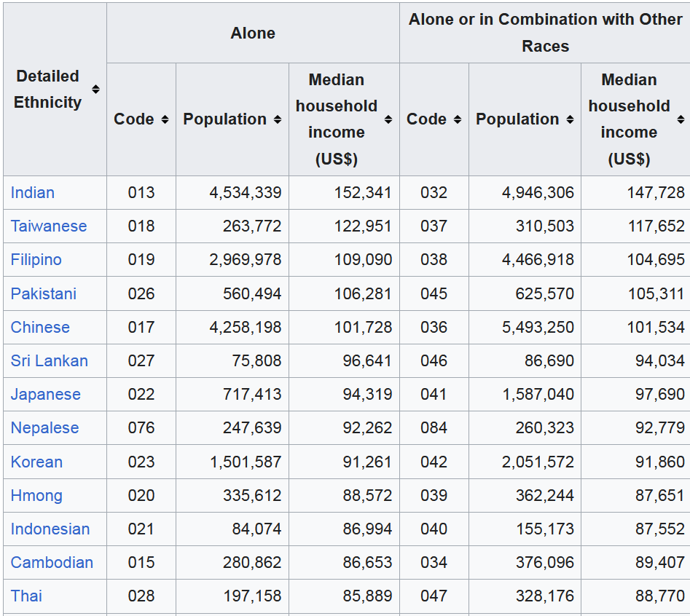
Task: Open the Indian ethnicity link
Action: tap(33, 192)
